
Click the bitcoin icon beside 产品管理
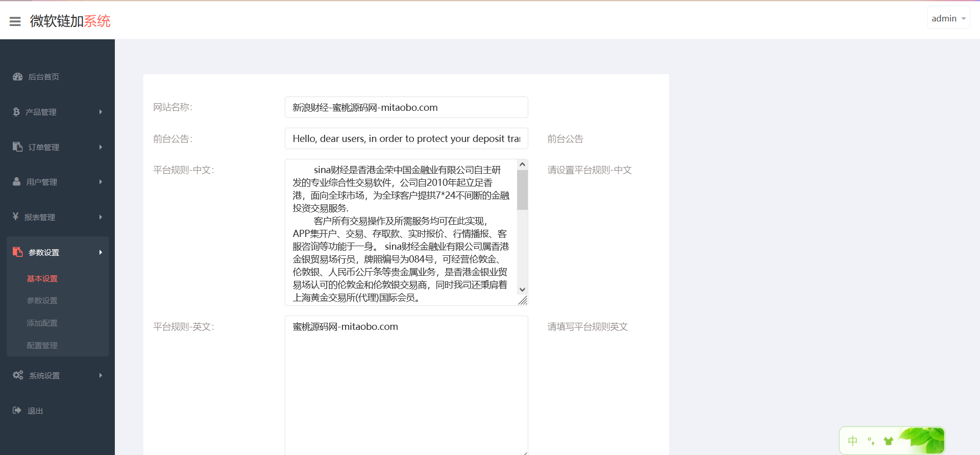point(16,112)
